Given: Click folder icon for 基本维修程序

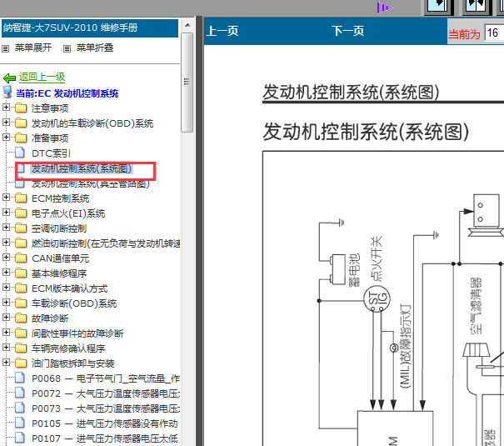Looking at the screenshot, I should 21,273.
